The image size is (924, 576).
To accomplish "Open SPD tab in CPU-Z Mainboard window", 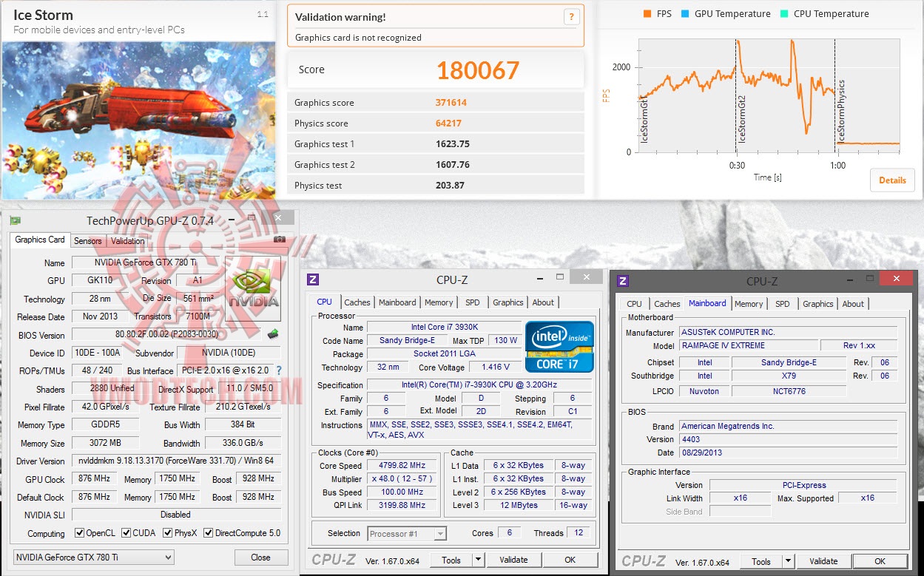I will click(x=783, y=304).
